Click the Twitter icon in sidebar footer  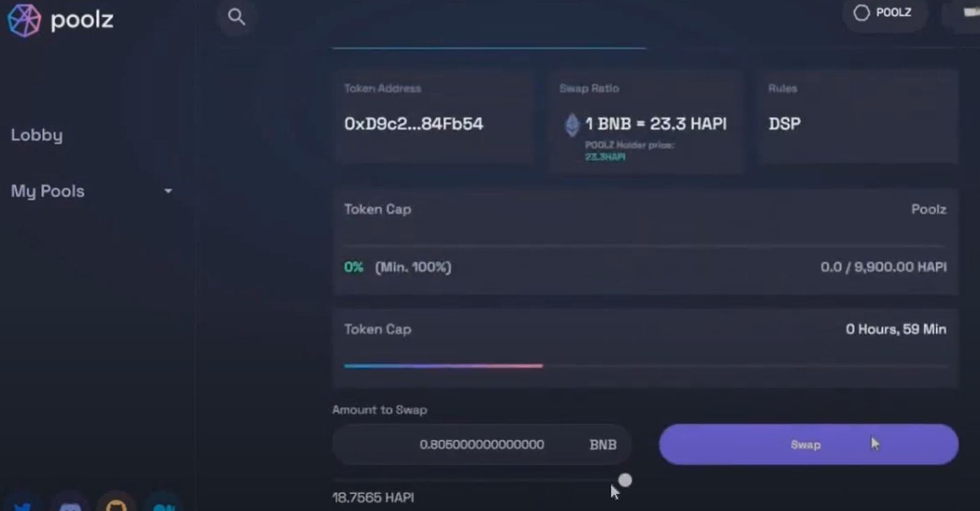click(x=23, y=505)
